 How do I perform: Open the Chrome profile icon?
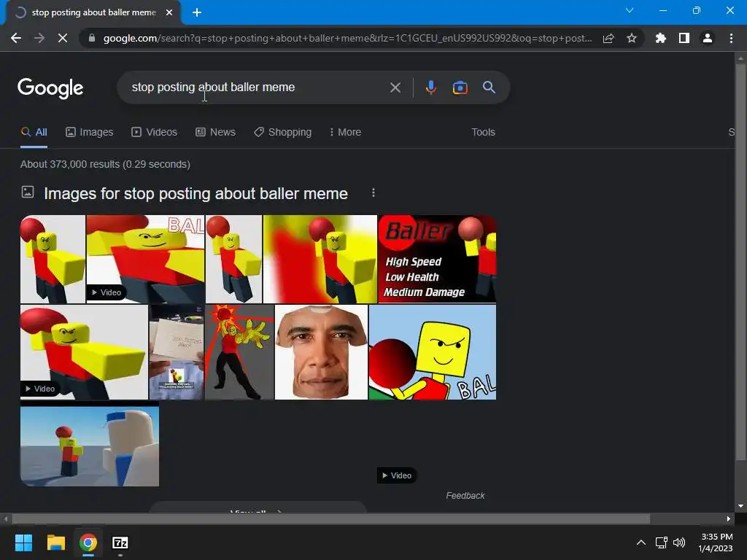pos(708,38)
